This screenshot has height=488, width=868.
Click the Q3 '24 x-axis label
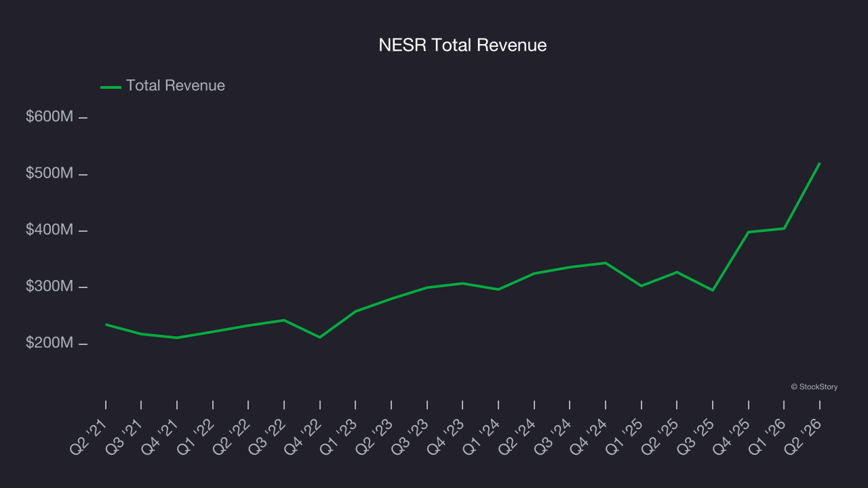point(555,436)
